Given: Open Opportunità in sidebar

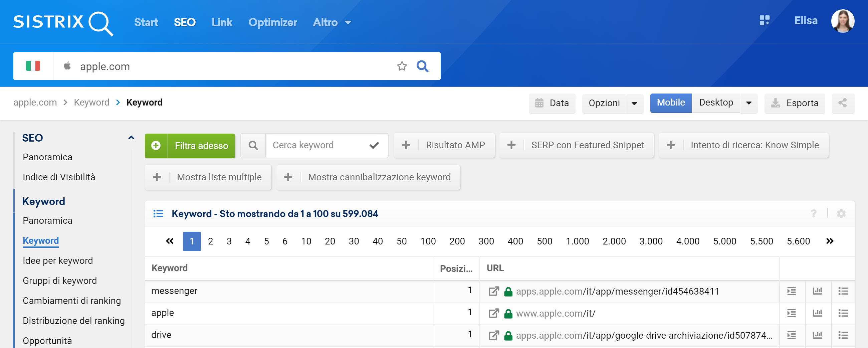Looking at the screenshot, I should click(47, 341).
